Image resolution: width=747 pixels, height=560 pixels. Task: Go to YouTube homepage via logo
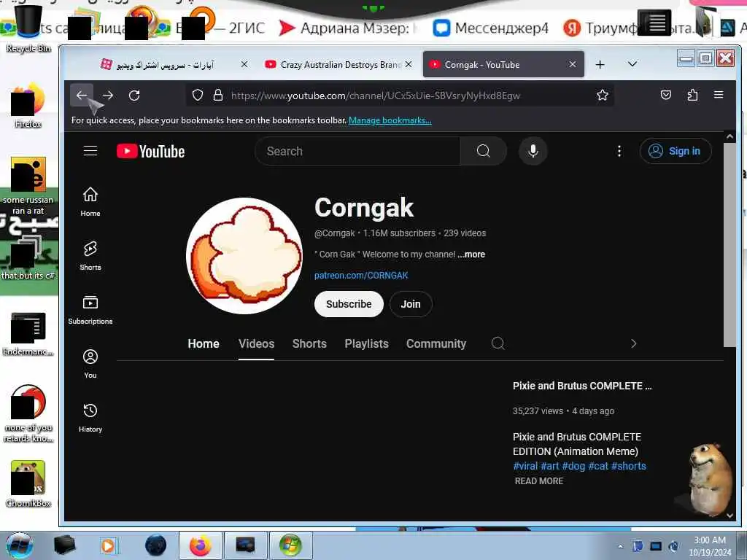pos(150,151)
